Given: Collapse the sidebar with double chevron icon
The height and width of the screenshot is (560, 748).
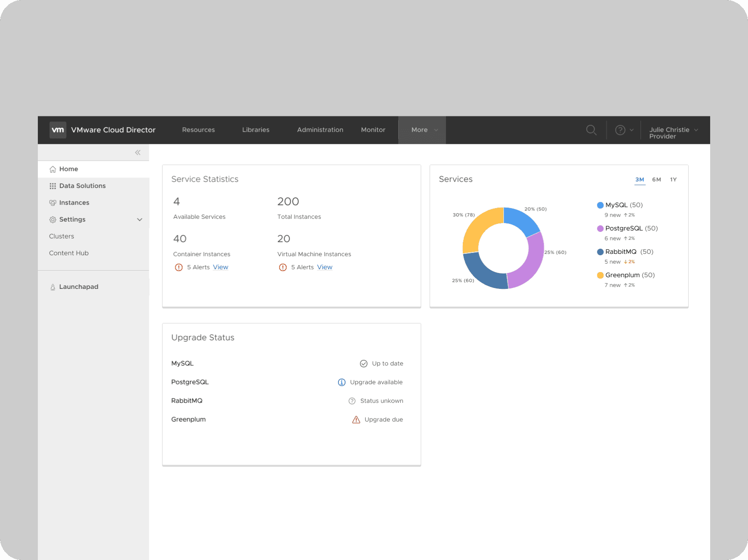Looking at the screenshot, I should (x=138, y=152).
